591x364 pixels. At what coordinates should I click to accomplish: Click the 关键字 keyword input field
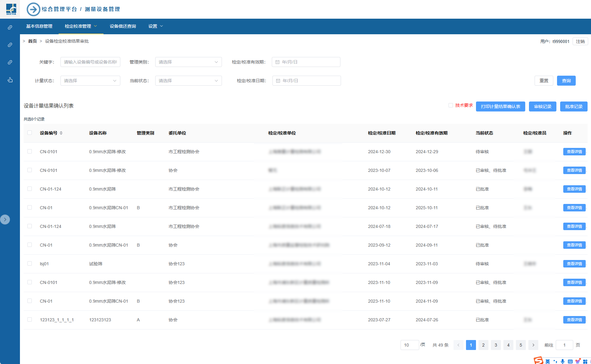click(x=90, y=62)
